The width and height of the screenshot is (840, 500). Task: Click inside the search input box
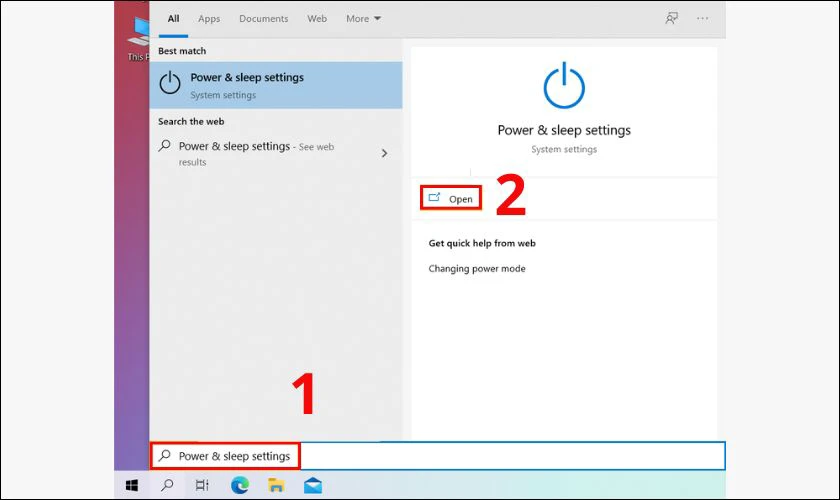click(437, 456)
